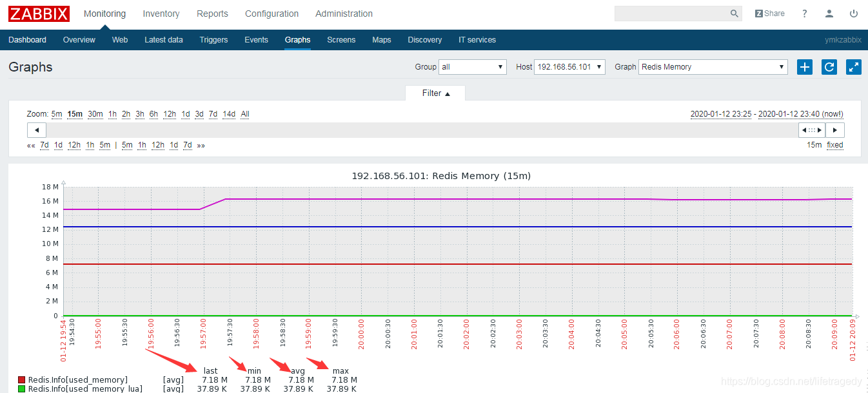The width and height of the screenshot is (868, 393).
Task: Go to Discovery submenu
Action: [x=425, y=40]
